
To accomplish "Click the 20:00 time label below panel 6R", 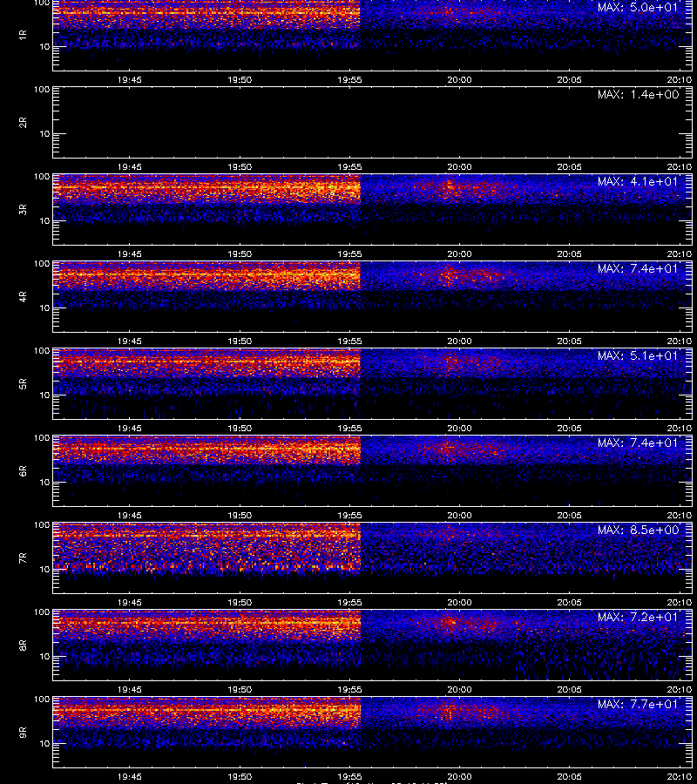I will (x=459, y=516).
